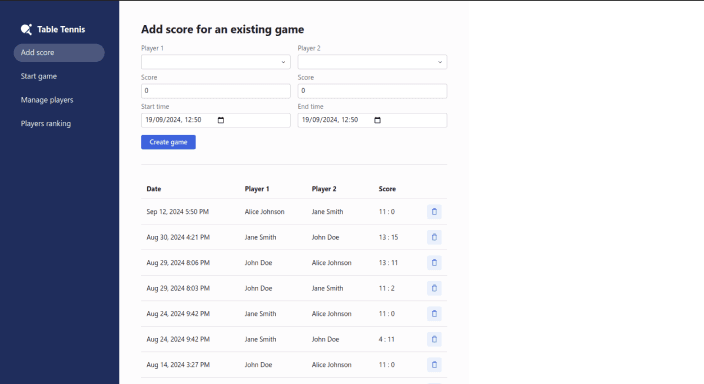Viewport: 704px width, 384px height.
Task: Click the score 13 : 11
Action: [x=388, y=263]
